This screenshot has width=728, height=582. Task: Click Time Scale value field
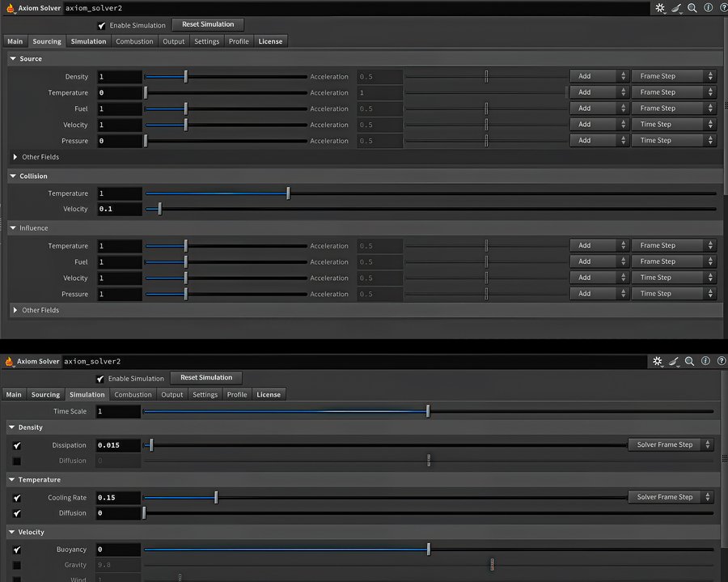[118, 411]
